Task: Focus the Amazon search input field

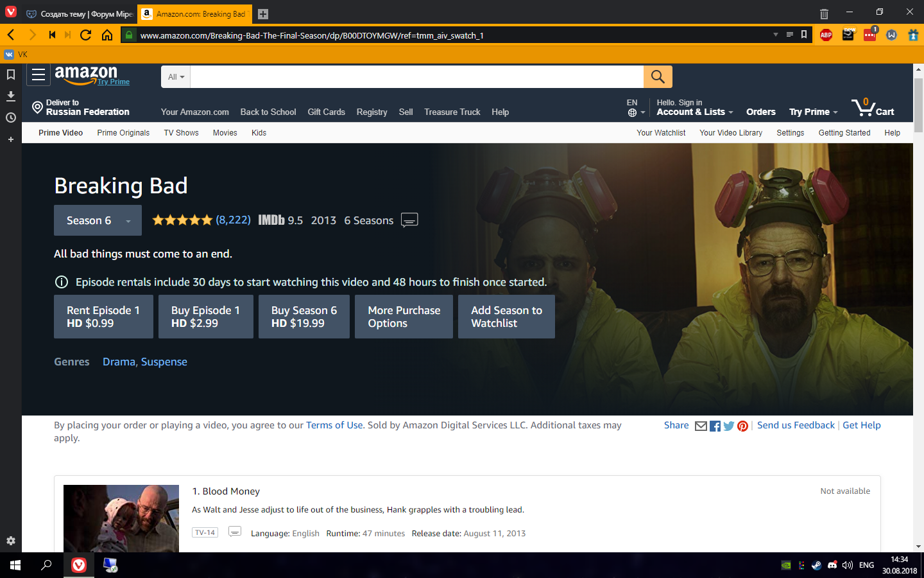Action: coord(417,77)
